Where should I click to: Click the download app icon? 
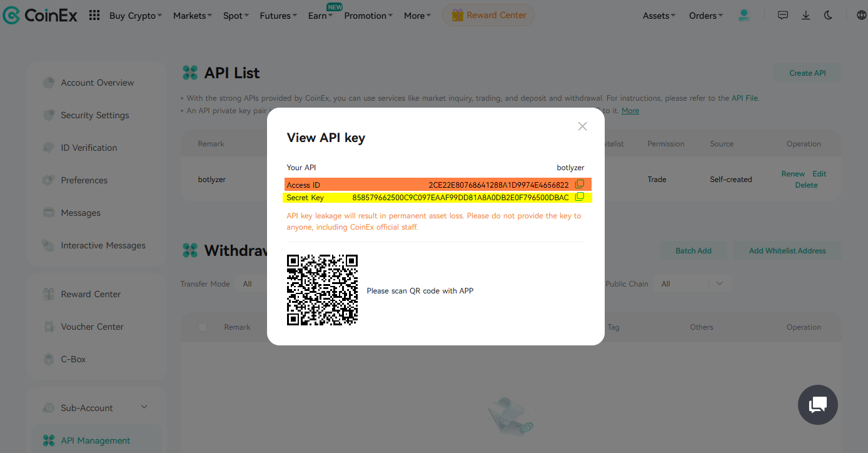[806, 16]
